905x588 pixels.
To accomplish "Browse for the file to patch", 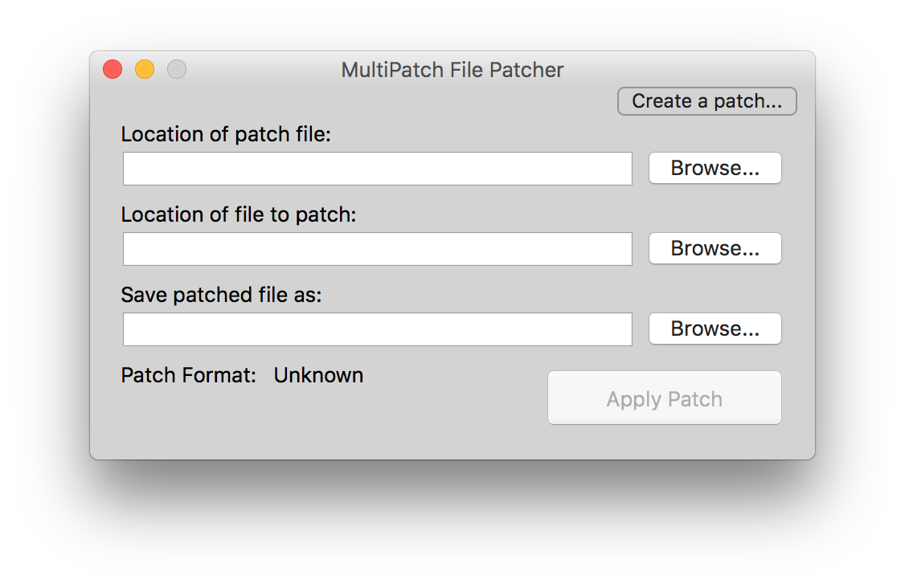I will pos(715,248).
